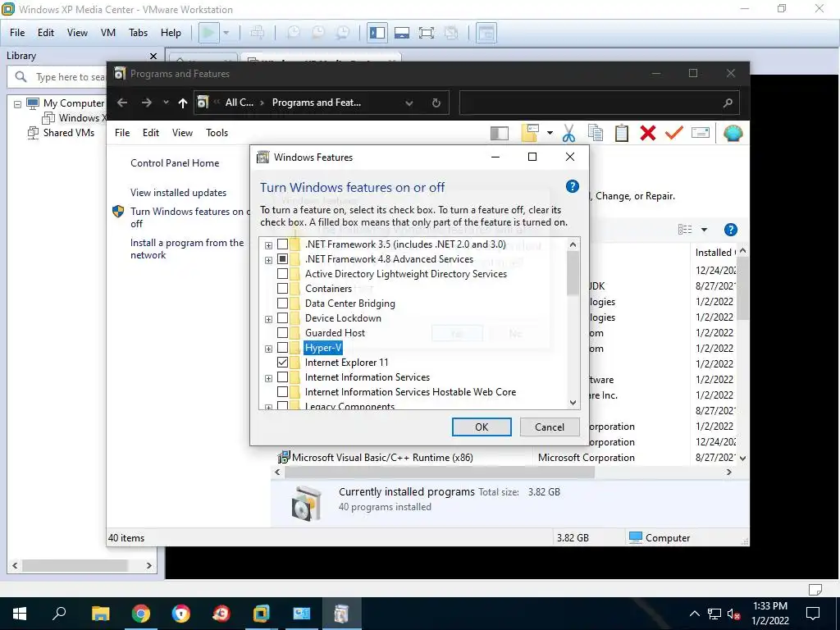Click the Revert to Snapshot icon
This screenshot has width=840, height=630.
click(x=318, y=33)
